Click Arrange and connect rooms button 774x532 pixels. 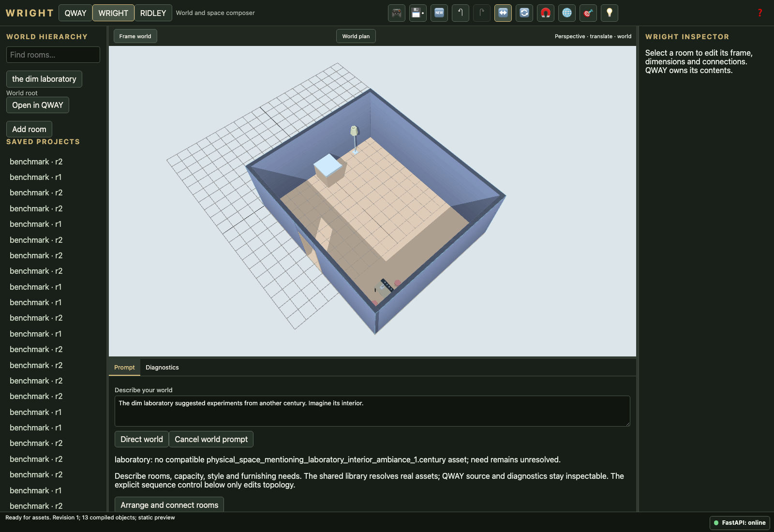[169, 504]
